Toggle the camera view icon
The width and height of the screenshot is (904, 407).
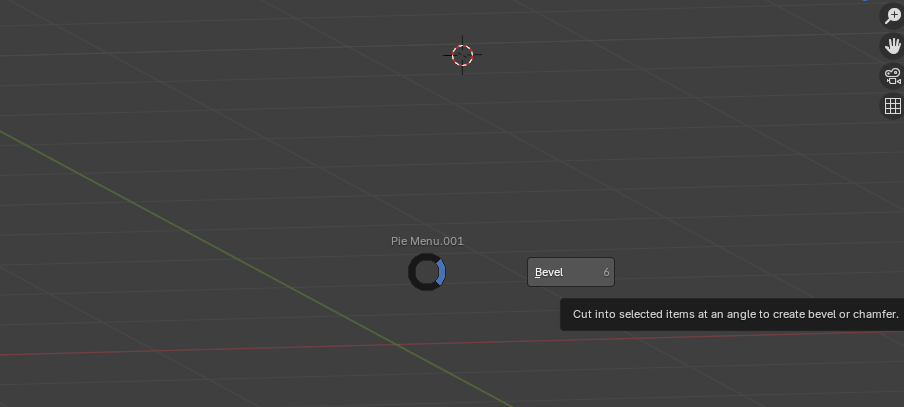892,76
